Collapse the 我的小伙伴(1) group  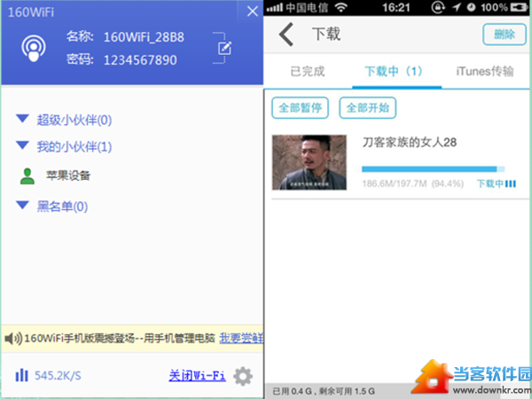tap(23, 145)
